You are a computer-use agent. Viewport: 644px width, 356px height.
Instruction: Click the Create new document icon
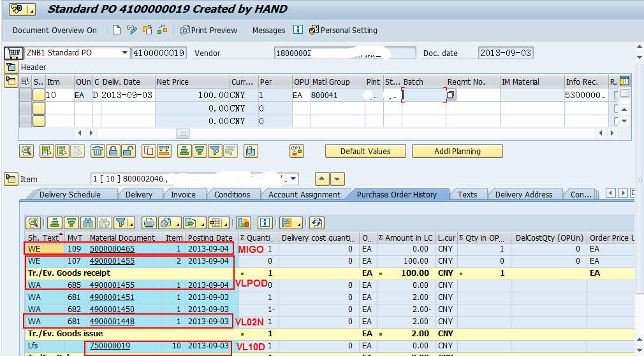pos(117,30)
